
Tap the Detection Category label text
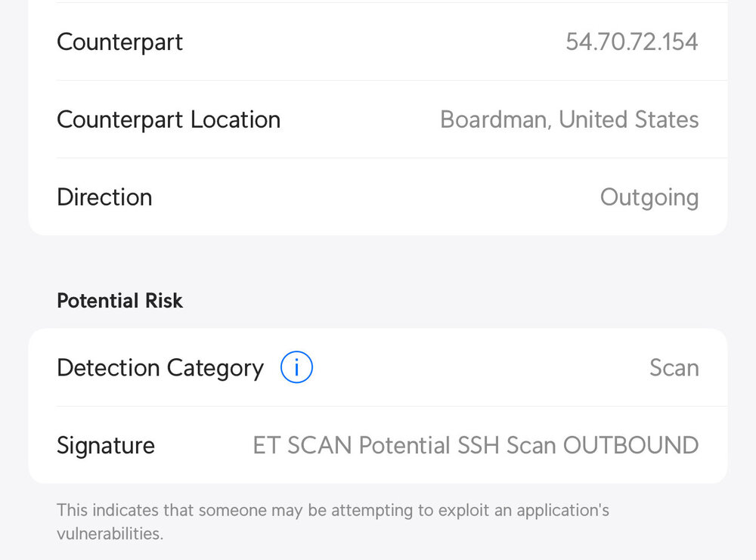point(160,368)
